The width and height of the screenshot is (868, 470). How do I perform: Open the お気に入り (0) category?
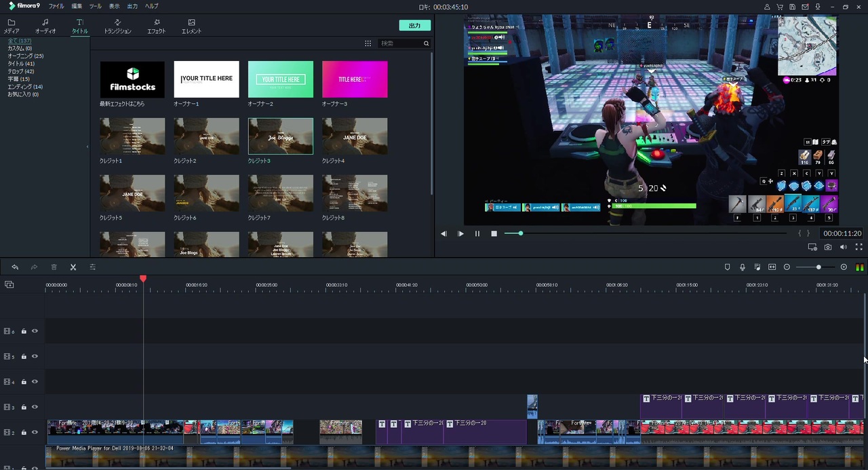click(x=23, y=94)
